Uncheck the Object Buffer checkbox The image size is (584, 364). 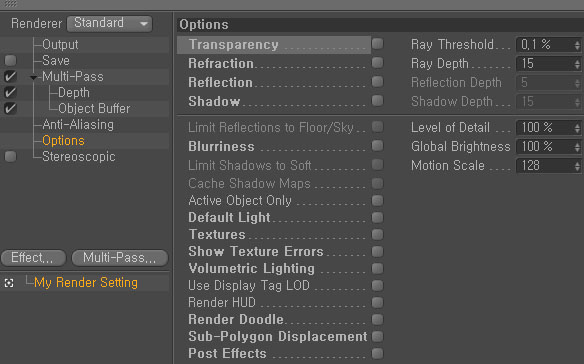tap(10, 108)
